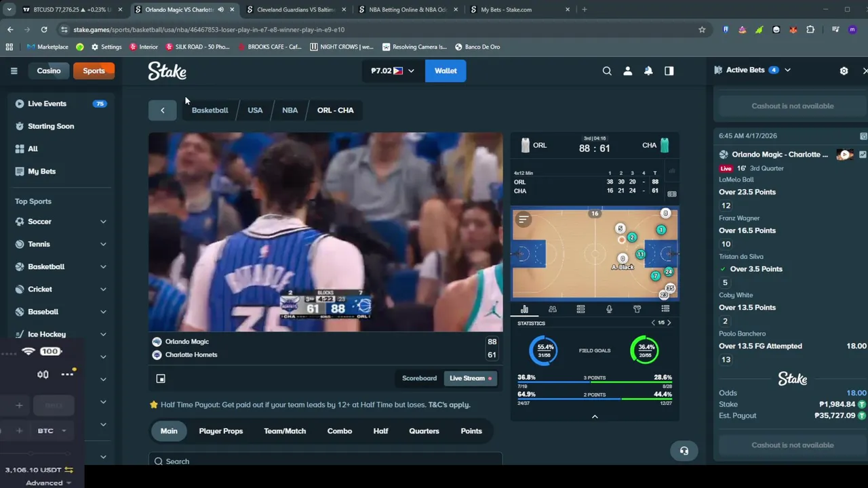The height and width of the screenshot is (488, 868).
Task: Switch to Casino mode
Action: (49, 70)
